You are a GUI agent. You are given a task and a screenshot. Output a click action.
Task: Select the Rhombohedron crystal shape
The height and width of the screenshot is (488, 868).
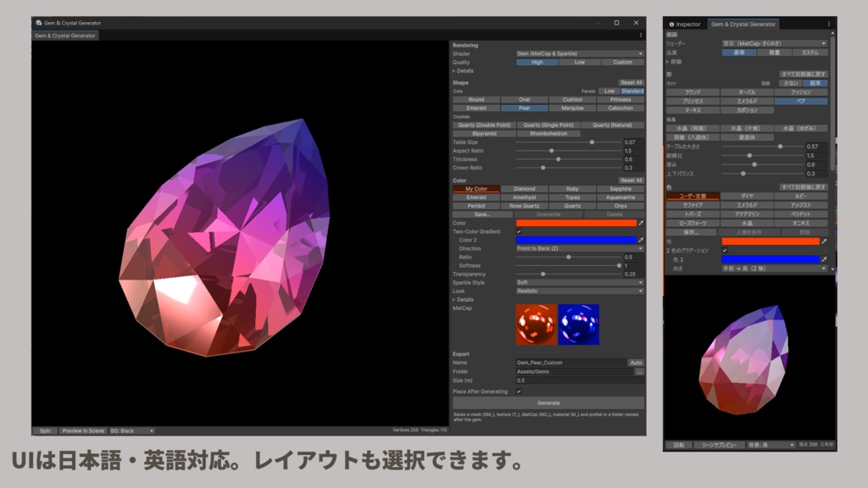548,134
